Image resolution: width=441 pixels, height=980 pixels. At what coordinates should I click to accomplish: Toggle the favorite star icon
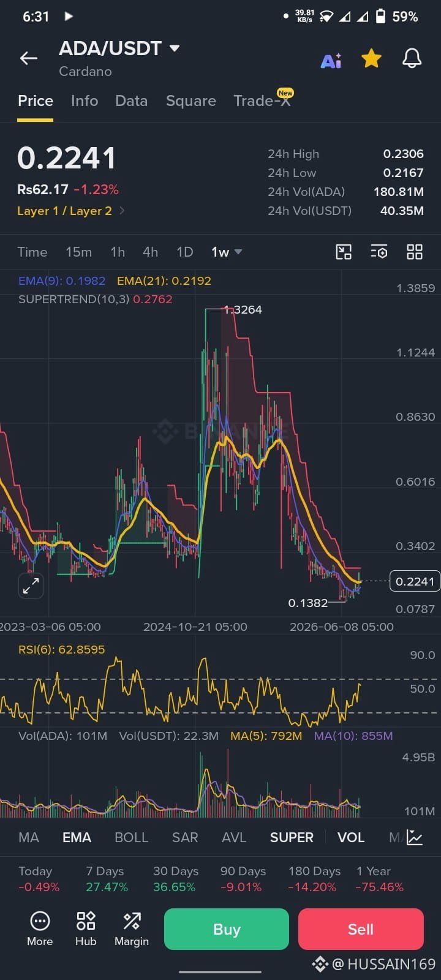[371, 59]
